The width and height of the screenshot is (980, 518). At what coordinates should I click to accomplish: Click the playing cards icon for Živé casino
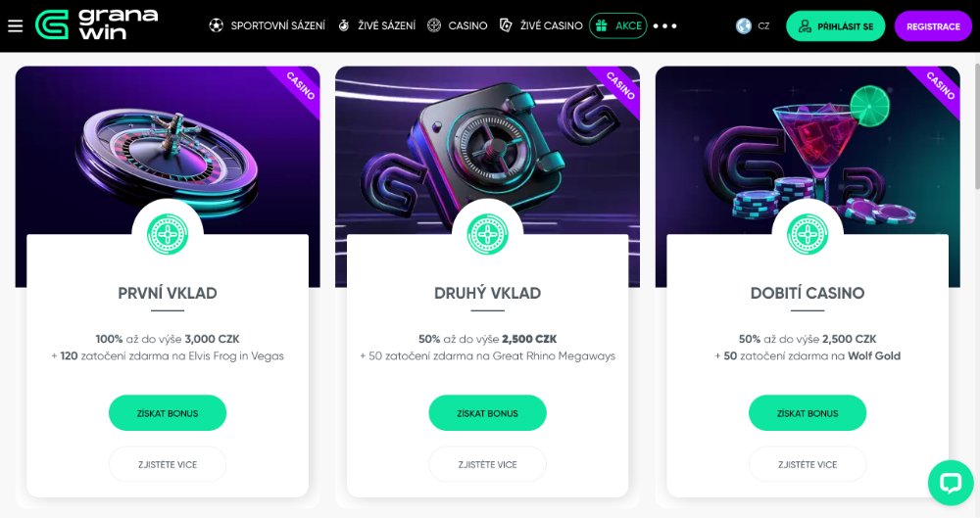click(506, 25)
